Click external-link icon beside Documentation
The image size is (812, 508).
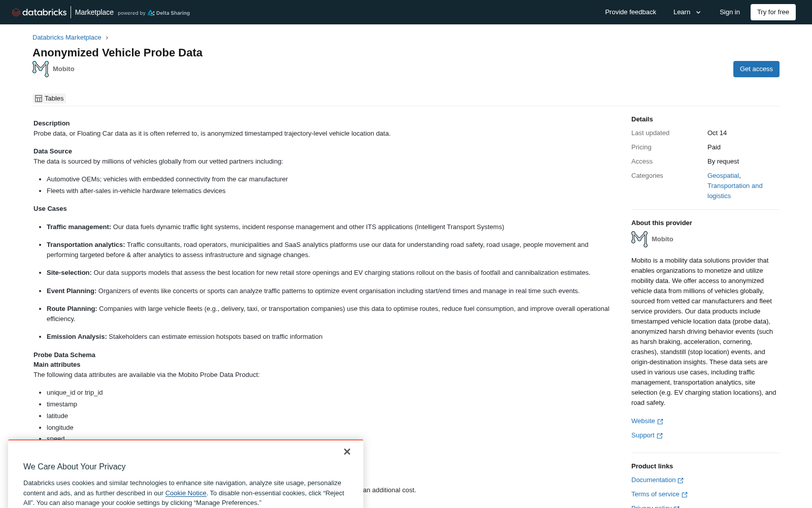(x=681, y=481)
